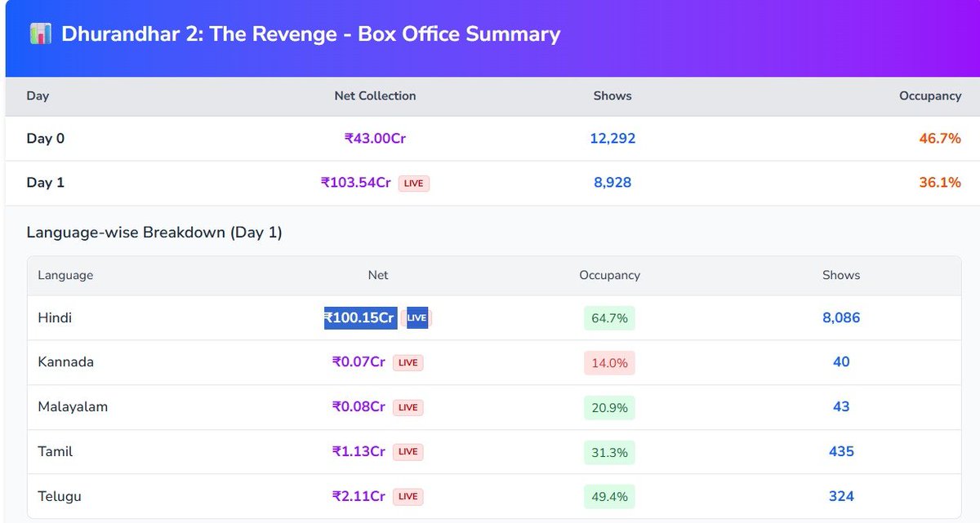This screenshot has height=523, width=980.
Task: Click the 8,086 Hindi shows count
Action: coord(841,317)
